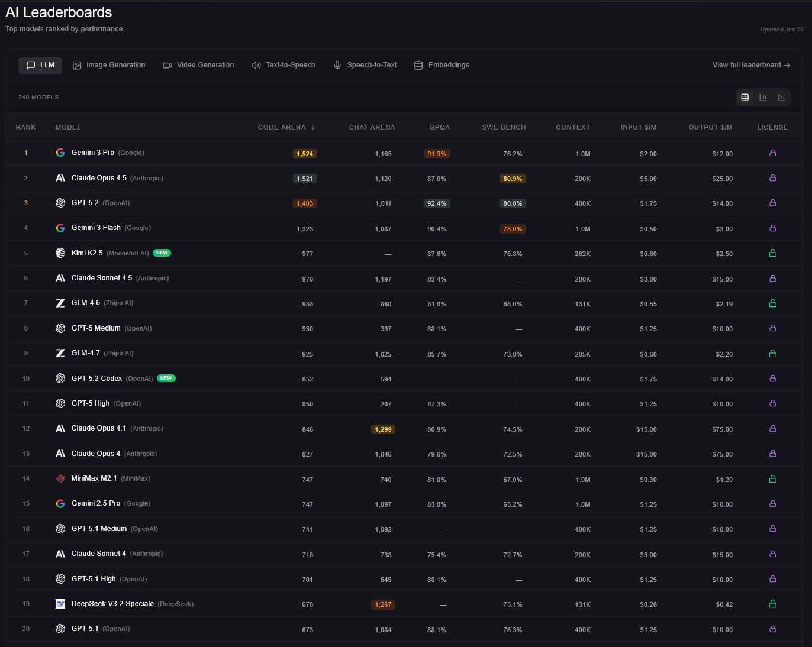
Task: Open the Speech-to-Text tab
Action: click(x=365, y=65)
